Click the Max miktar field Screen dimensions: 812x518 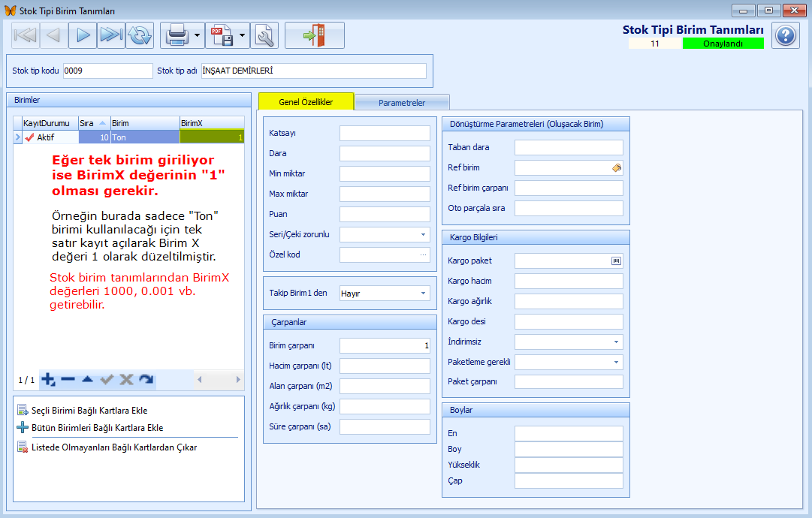click(x=385, y=194)
